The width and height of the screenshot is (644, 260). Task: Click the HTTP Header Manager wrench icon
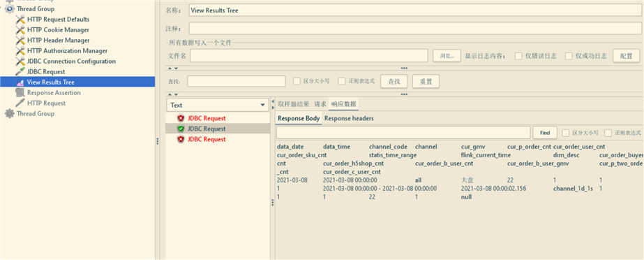[20, 41]
